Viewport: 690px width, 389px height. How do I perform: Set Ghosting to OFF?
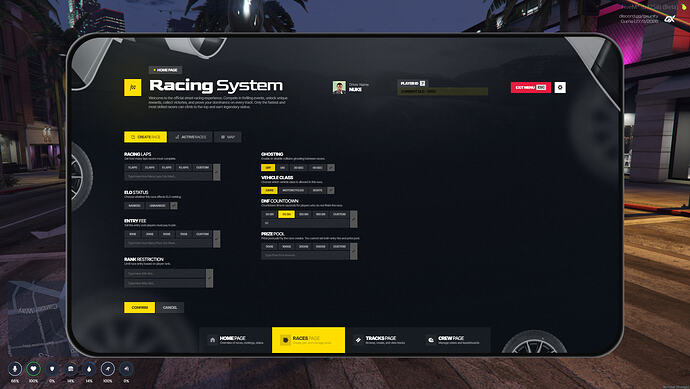[268, 168]
